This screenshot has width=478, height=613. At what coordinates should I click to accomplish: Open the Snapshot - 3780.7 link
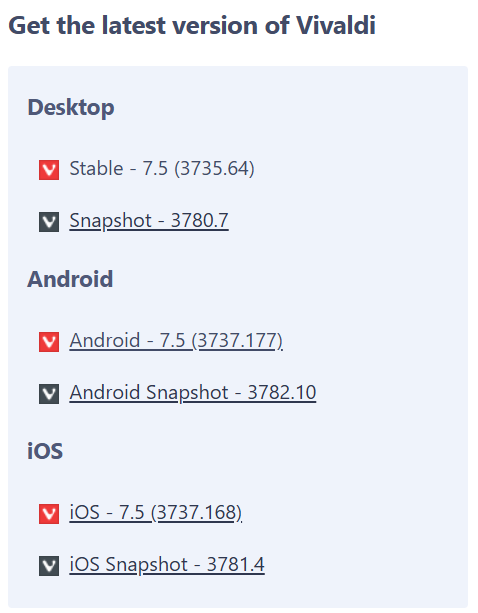(x=149, y=220)
